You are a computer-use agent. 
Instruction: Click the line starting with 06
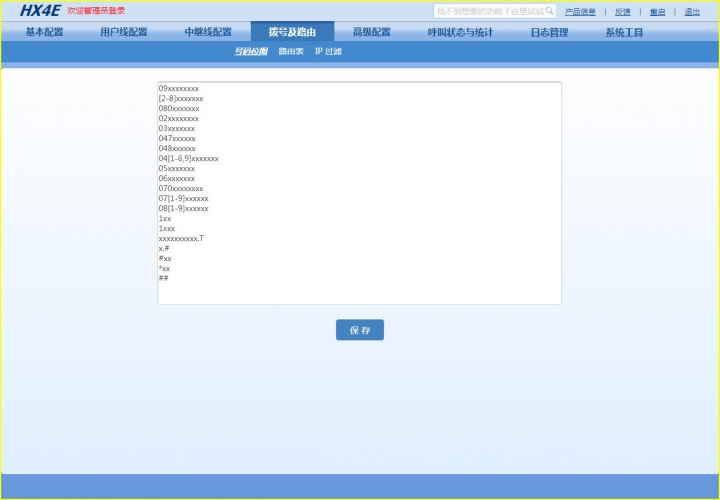pos(177,179)
